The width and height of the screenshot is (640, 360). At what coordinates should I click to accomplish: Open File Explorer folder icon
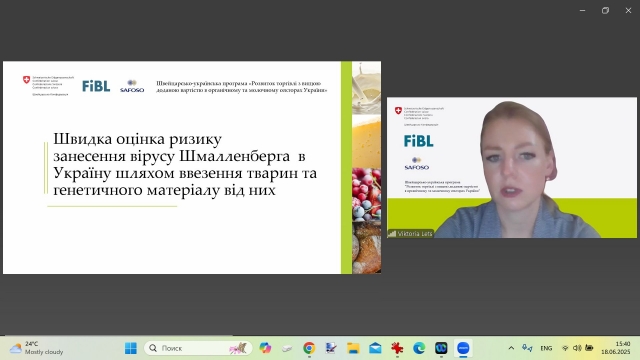(x=353, y=348)
